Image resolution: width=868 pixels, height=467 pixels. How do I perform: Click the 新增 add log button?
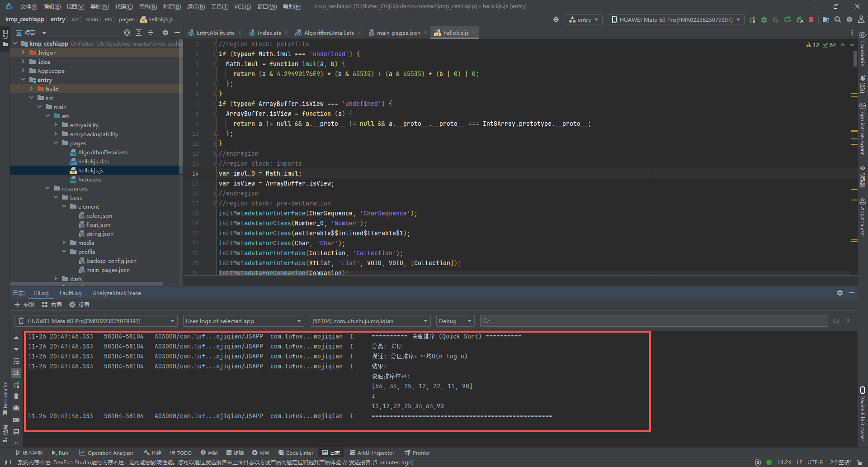[x=24, y=305]
